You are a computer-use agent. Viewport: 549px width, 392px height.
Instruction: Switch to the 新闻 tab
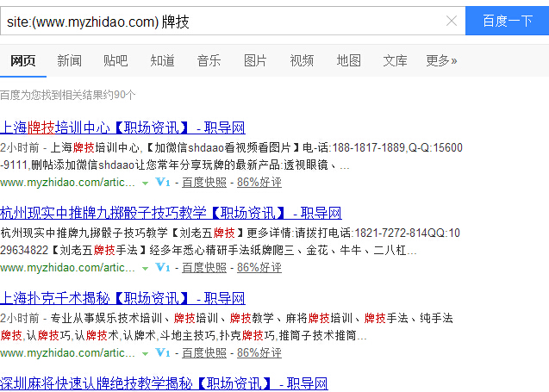(69, 60)
